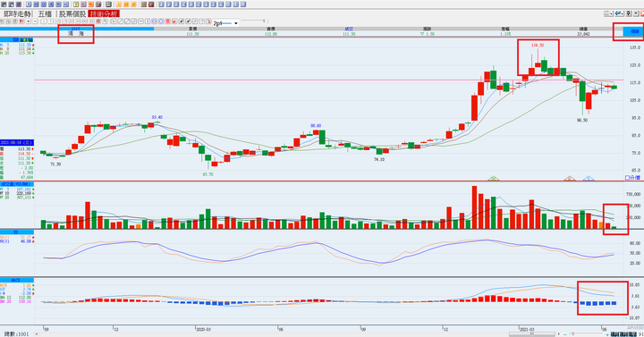Choose the circle drawing tool

161,21
